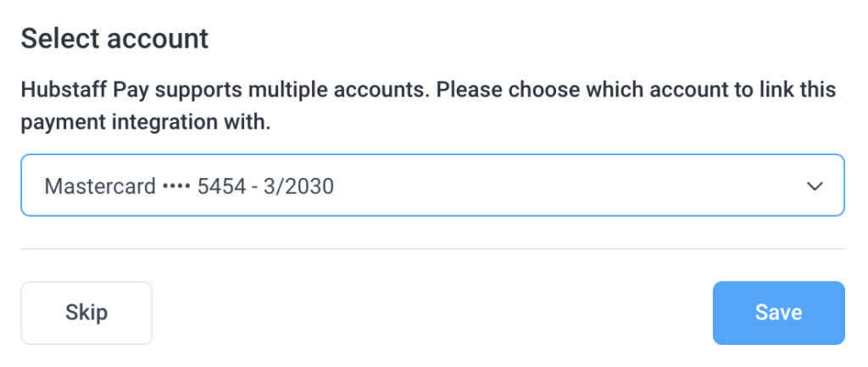Click the horizontal divider above the buttons
This screenshot has width=868, height=367.
[x=432, y=249]
